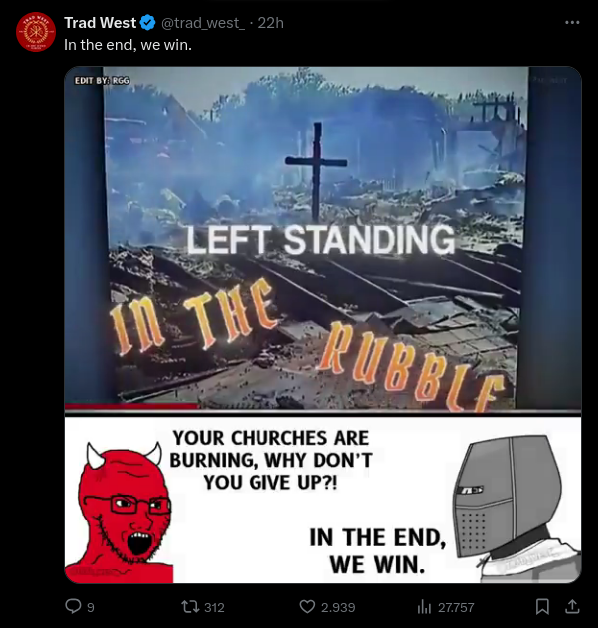Click the Trad West display name
The image size is (598, 628).
[x=100, y=23]
